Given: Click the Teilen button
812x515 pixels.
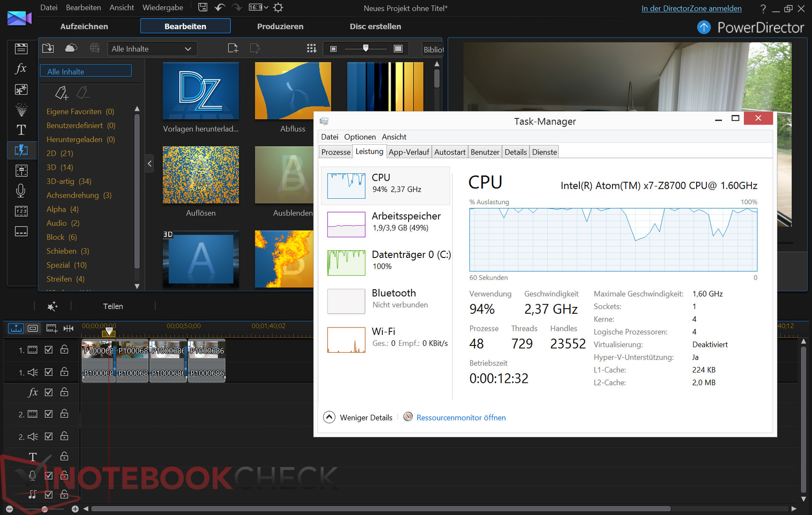Looking at the screenshot, I should click(113, 306).
